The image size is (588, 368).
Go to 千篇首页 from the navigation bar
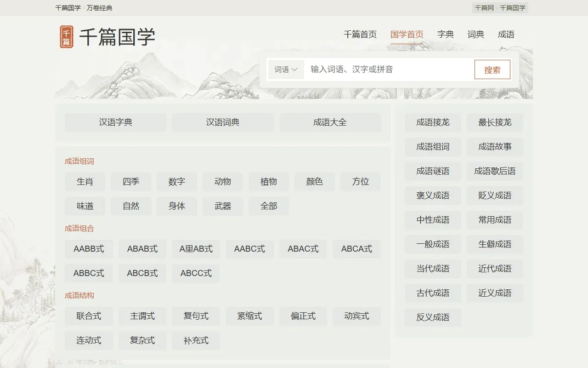coord(360,34)
